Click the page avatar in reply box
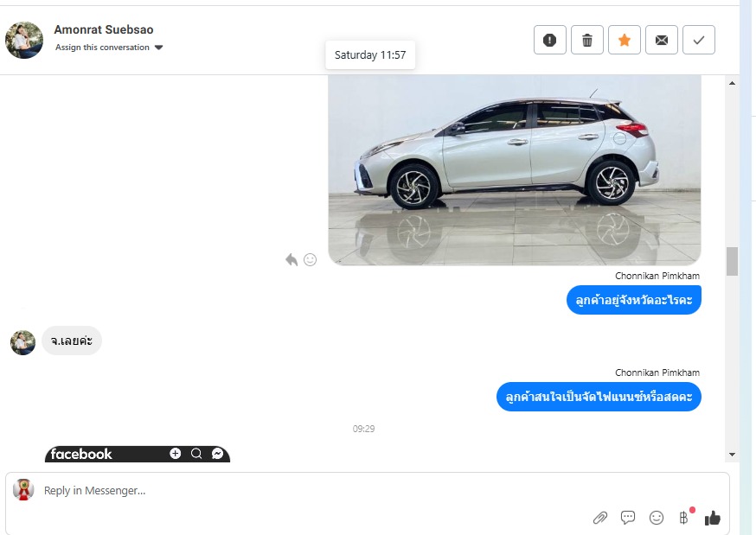The height and width of the screenshot is (535, 756). 23,490
